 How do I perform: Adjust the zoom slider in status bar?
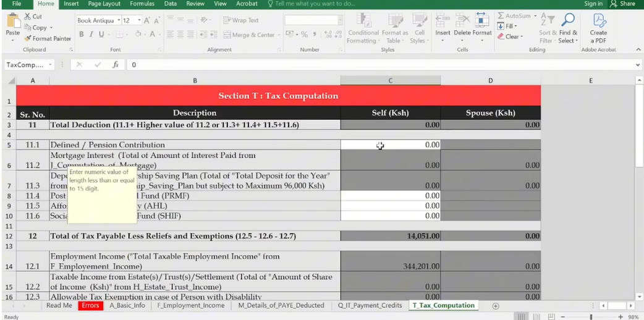[591, 316]
